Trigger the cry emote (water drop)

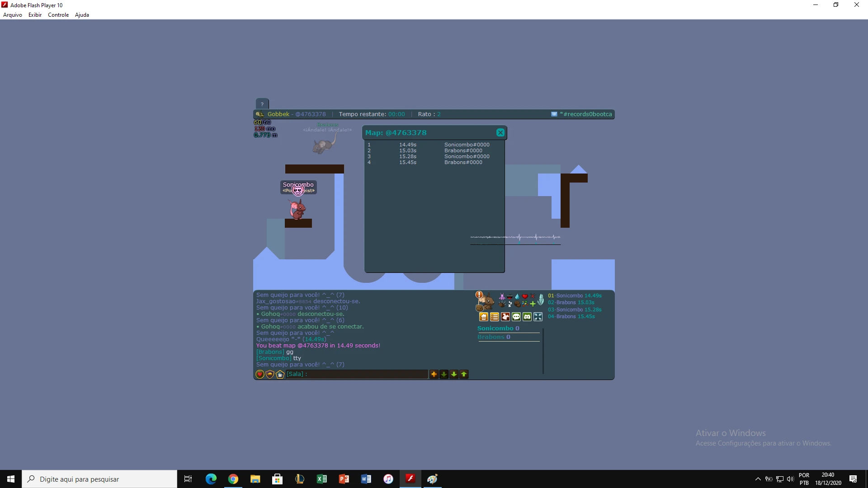click(x=517, y=296)
